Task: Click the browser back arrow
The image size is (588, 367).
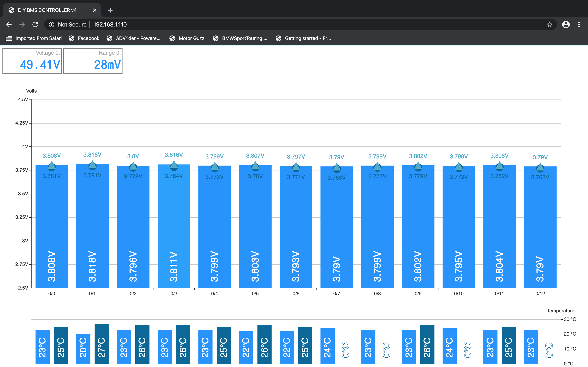Action: tap(9, 24)
